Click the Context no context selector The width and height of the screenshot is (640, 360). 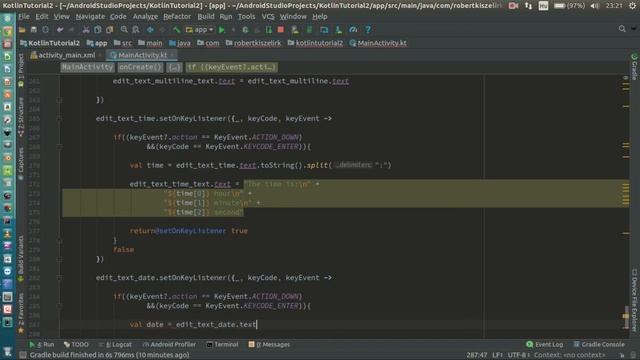[x=569, y=355]
